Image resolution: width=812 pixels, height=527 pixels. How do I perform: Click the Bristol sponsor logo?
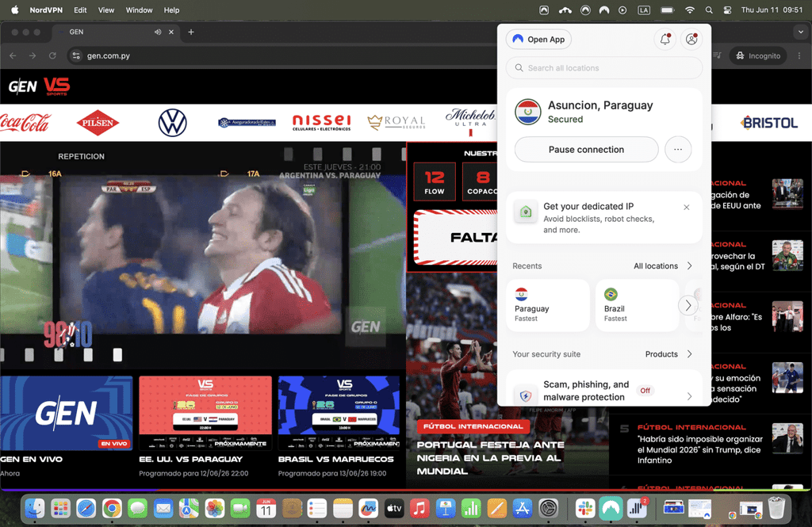point(769,123)
